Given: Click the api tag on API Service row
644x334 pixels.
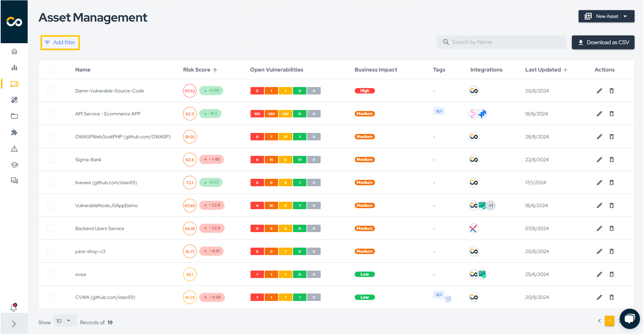Looking at the screenshot, I should [x=439, y=111].
